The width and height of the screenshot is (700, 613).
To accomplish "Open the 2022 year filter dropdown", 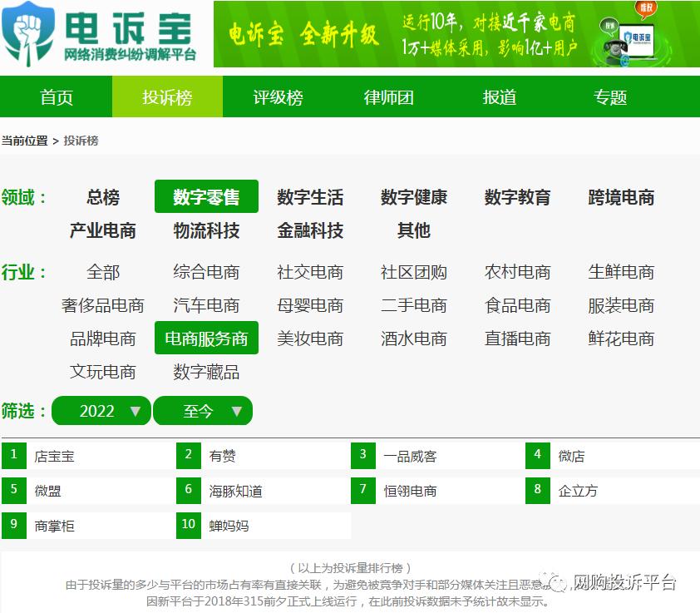I will coord(100,410).
